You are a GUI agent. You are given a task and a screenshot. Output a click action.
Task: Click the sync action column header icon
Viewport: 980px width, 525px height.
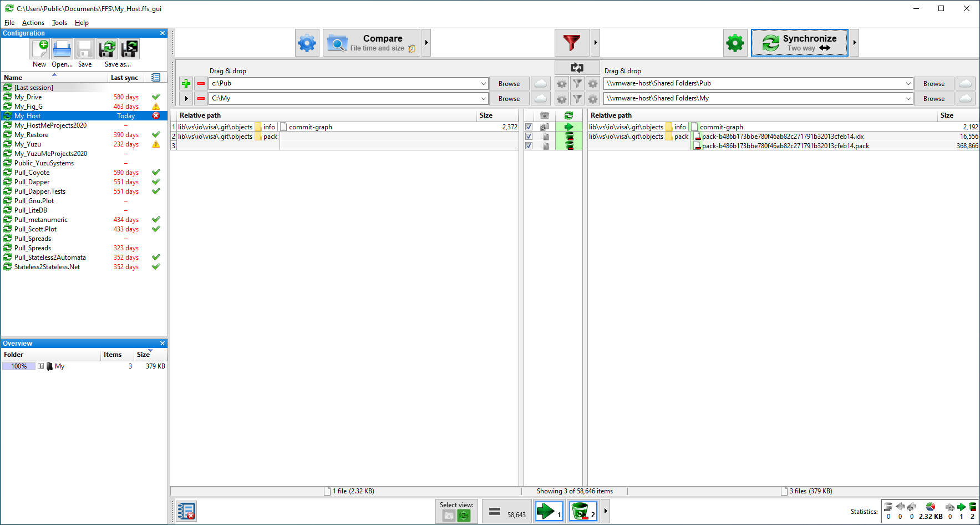pos(569,115)
